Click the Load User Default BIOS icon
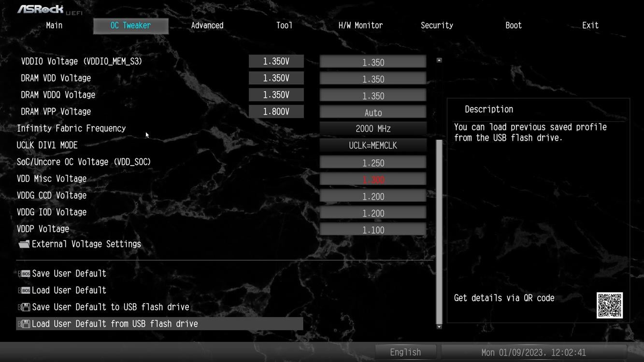 [x=24, y=291]
